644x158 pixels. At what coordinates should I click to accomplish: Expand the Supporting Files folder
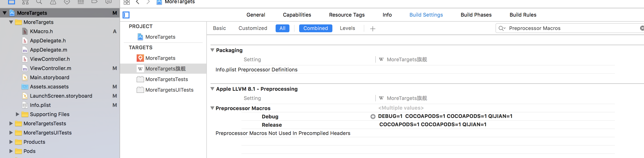point(18,114)
